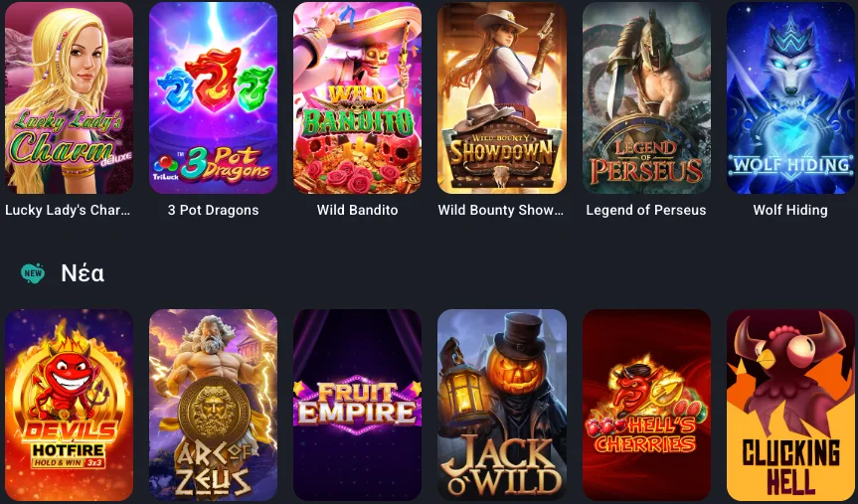Click the Wolf Hiding caption label

[790, 210]
